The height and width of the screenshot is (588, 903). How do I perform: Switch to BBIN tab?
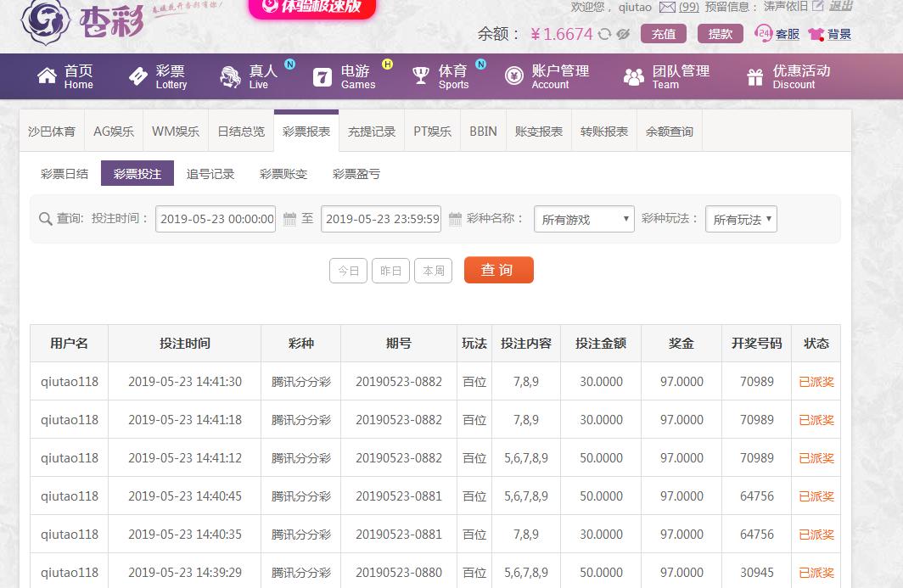pos(483,132)
